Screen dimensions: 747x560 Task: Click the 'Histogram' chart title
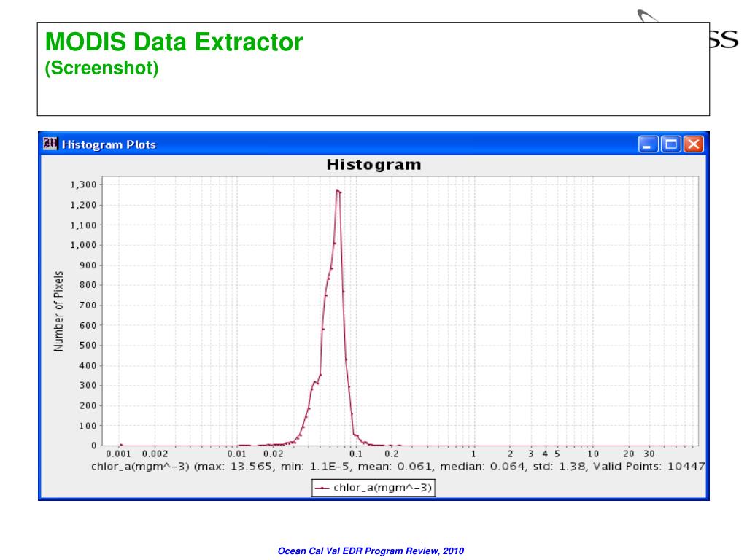pos(374,165)
